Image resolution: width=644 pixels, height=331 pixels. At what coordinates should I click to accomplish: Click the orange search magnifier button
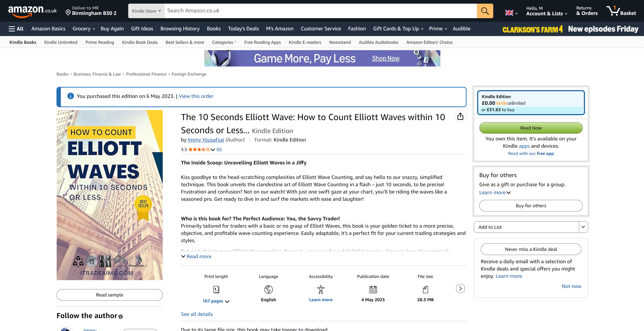(485, 11)
